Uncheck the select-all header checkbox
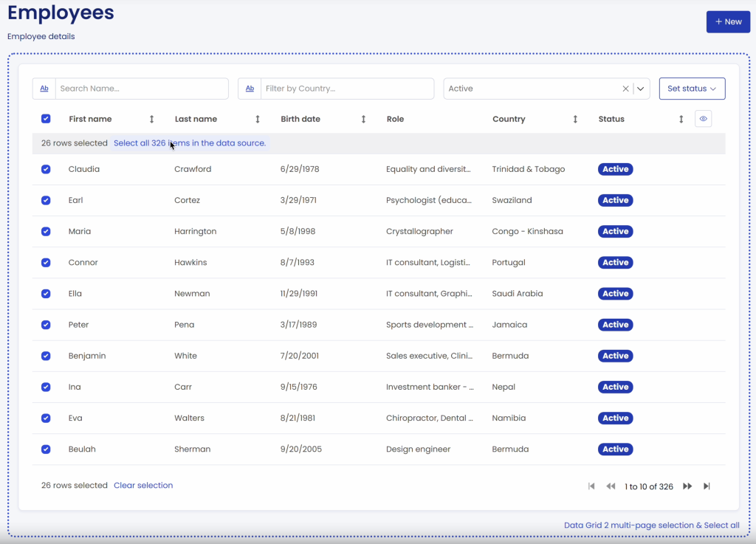This screenshot has width=756, height=544. point(46,119)
